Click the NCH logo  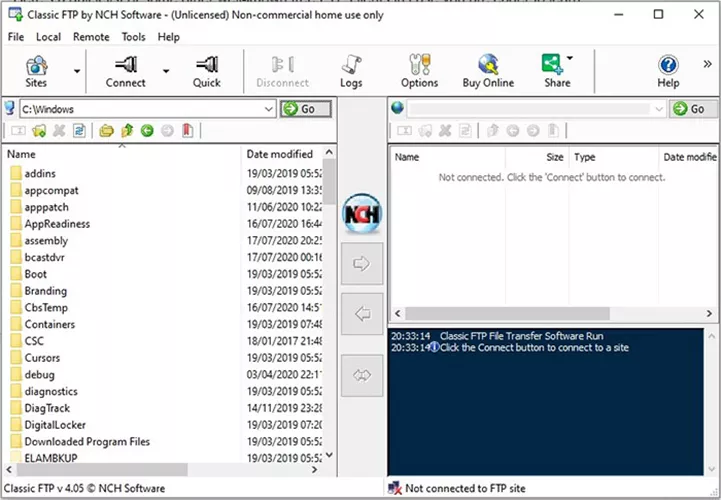(362, 214)
